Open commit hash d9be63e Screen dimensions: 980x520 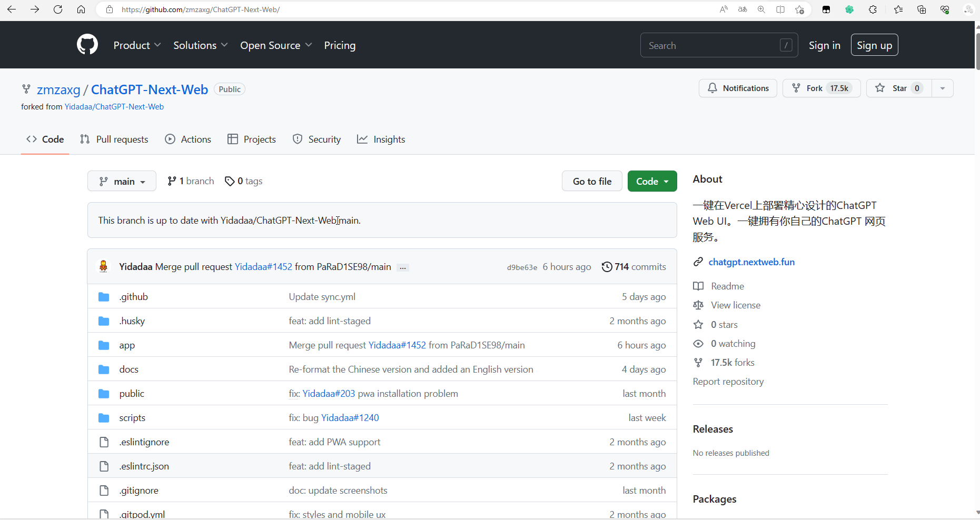(522, 267)
